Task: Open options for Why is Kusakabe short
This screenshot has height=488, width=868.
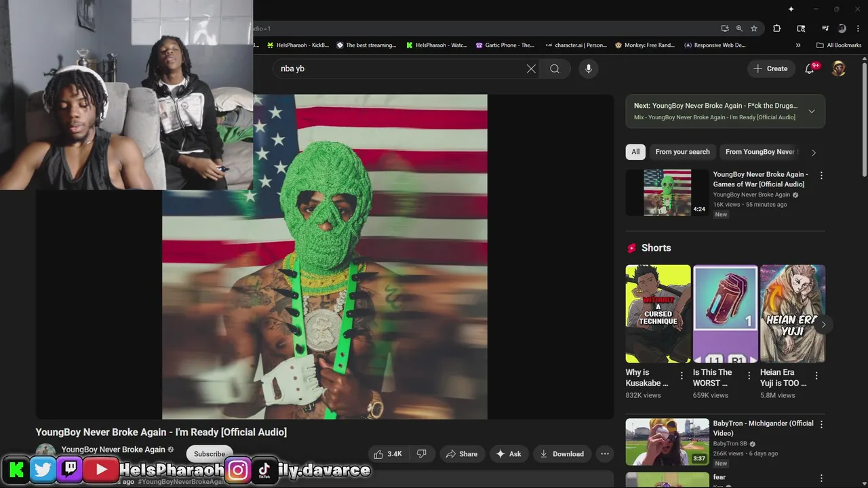Action: [x=682, y=375]
